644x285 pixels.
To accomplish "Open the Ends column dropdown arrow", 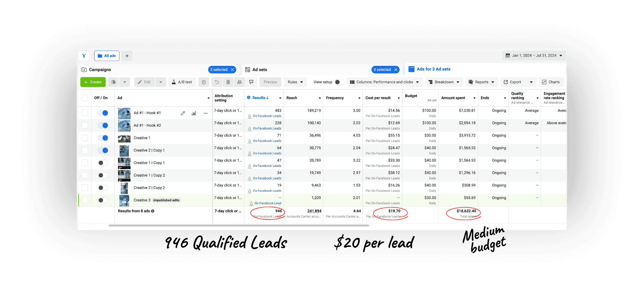I will [x=505, y=98].
